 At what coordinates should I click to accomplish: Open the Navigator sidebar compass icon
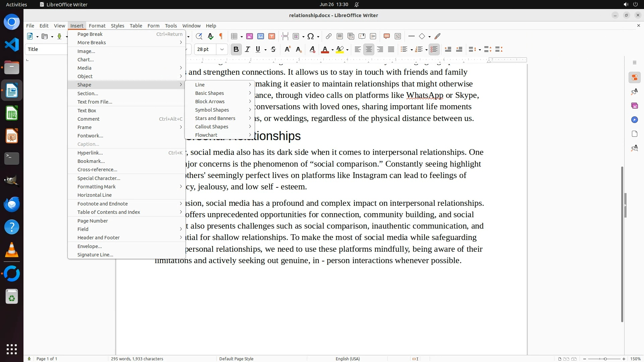click(x=634, y=120)
